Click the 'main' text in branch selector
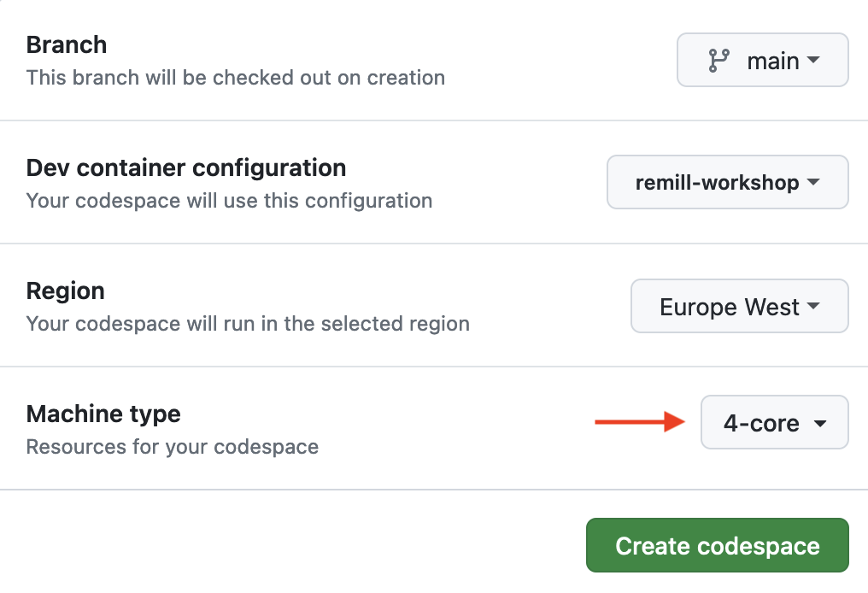This screenshot has width=868, height=593. 773,62
